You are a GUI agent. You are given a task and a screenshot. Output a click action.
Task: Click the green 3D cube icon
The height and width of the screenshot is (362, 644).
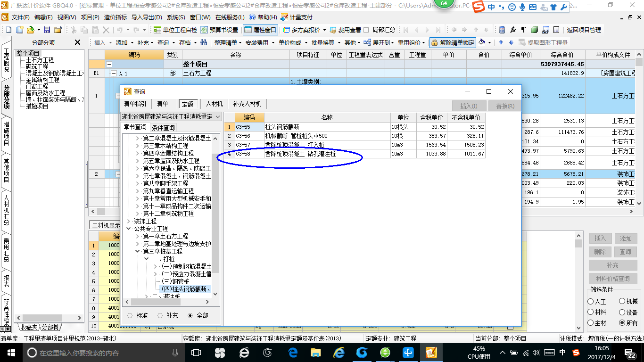[x=535, y=30]
